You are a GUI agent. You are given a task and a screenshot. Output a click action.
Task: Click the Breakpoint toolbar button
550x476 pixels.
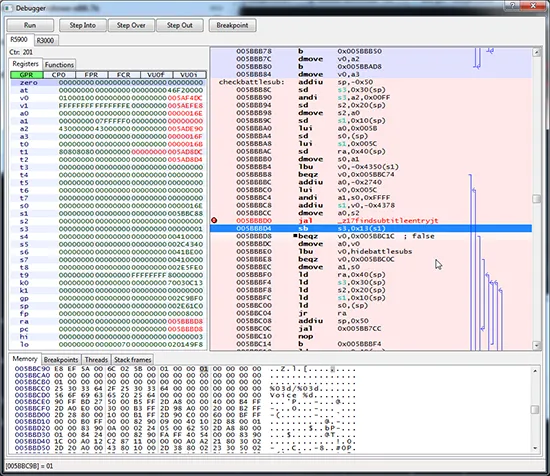[x=232, y=25]
